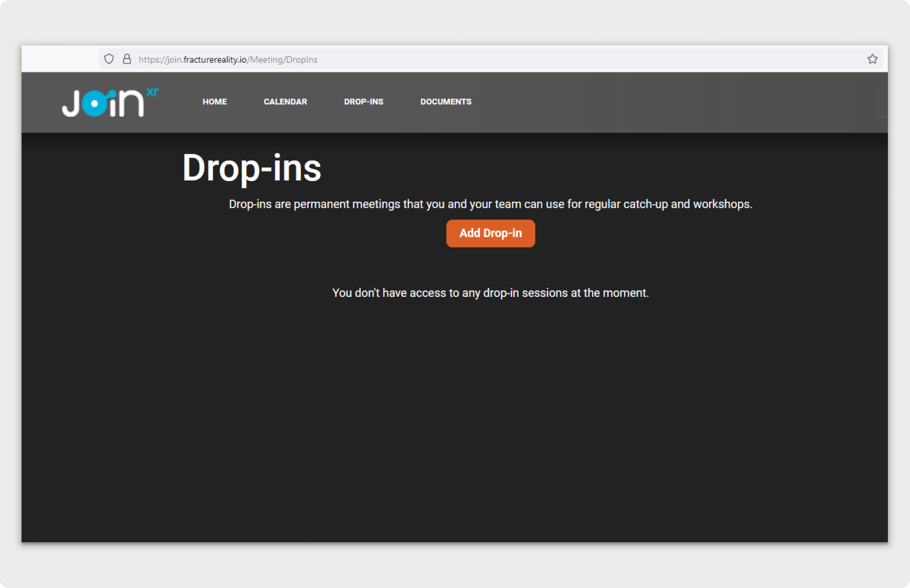Click the tracking protection shield icon
This screenshot has width=910, height=588.
coord(109,59)
